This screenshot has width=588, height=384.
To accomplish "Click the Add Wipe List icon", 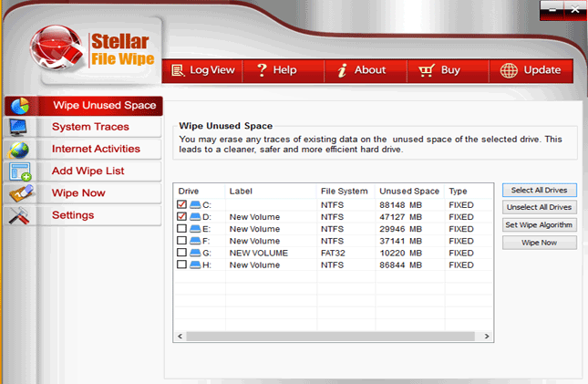I will [x=20, y=171].
